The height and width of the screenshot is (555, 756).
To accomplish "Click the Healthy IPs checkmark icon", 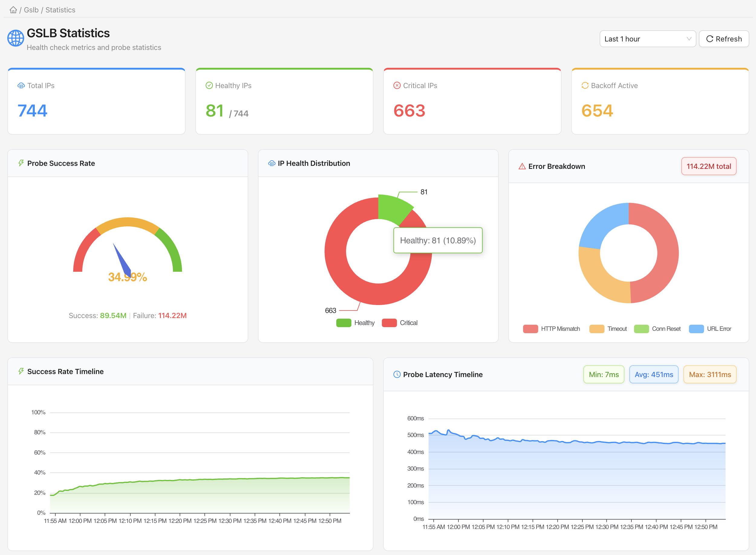I will (x=209, y=85).
